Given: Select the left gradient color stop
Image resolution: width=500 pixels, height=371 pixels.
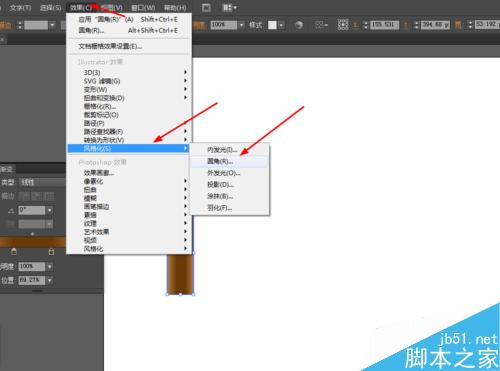Looking at the screenshot, I should click(x=14, y=252).
